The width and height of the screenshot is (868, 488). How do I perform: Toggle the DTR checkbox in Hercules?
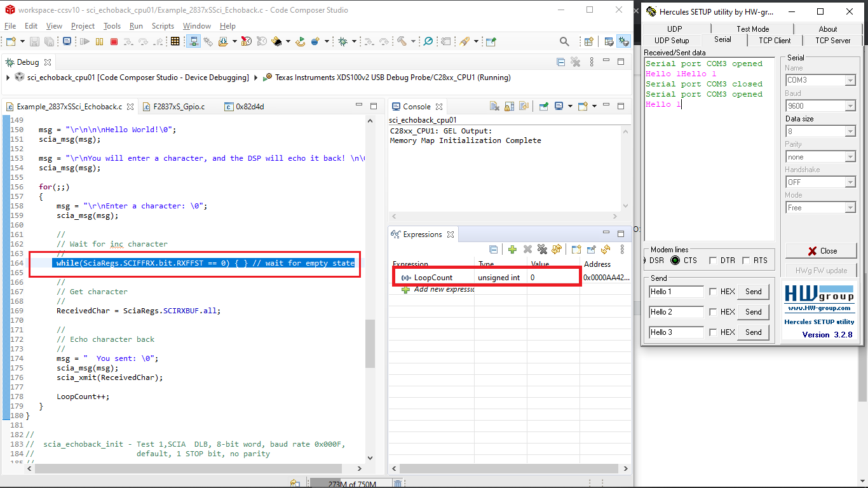tap(713, 261)
